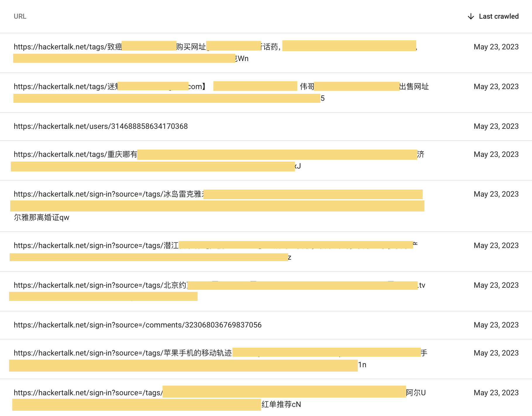
Task: Click the URL starting with tags/致癌
Action: [68, 47]
